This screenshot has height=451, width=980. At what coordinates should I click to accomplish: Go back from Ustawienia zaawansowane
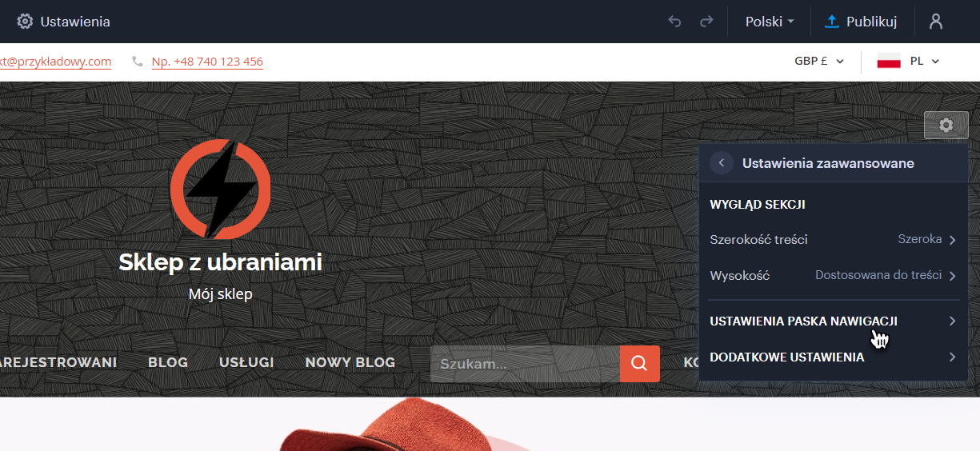tap(722, 163)
